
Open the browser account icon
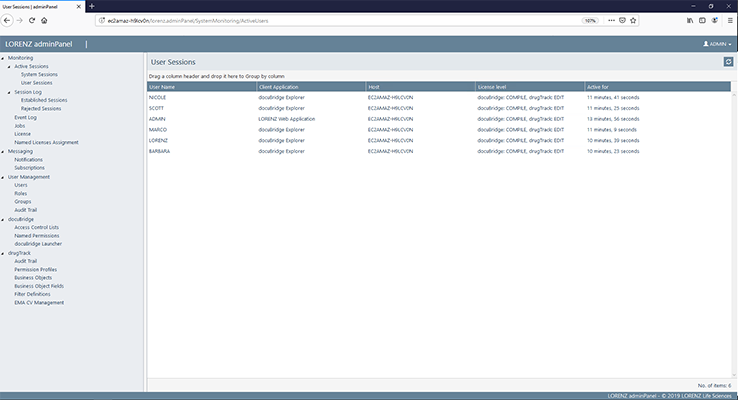(x=714, y=20)
